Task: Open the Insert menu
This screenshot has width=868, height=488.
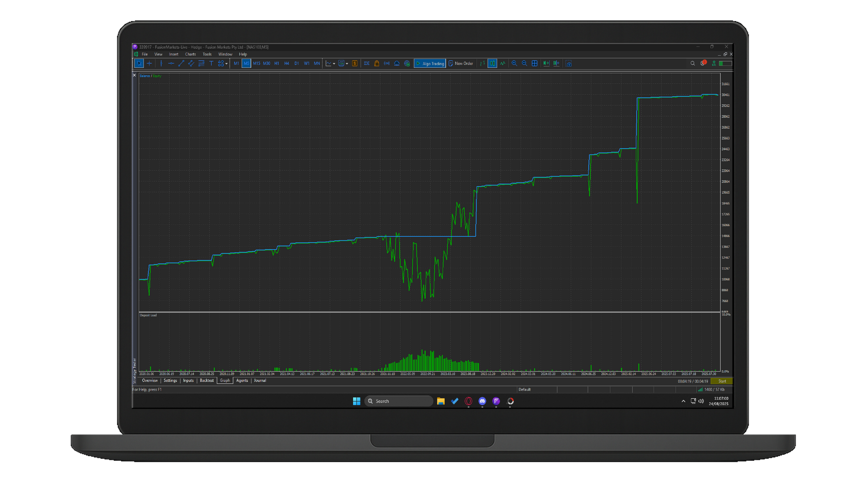Action: 174,54
